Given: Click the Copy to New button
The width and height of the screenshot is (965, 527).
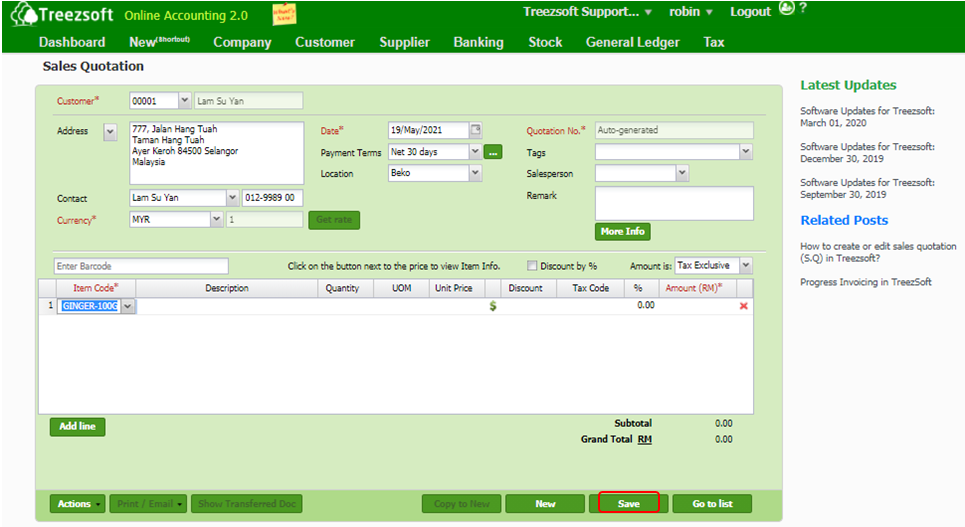Looking at the screenshot, I should (462, 504).
